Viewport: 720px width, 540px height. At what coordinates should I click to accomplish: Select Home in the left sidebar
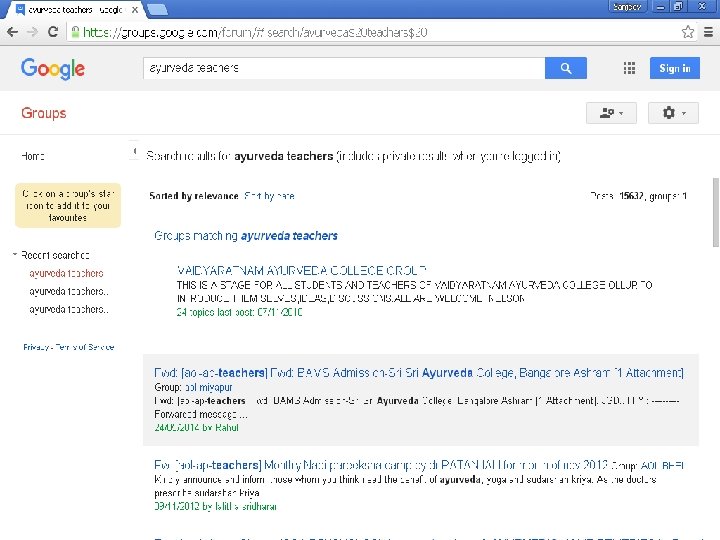click(33, 156)
